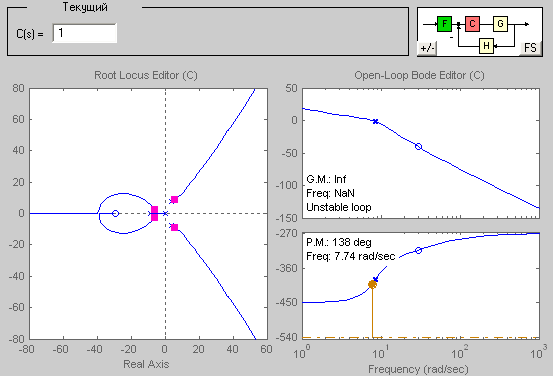This screenshot has width=553, height=376.
Task: Click the 'Freq: NaN' text
Action: (330, 193)
